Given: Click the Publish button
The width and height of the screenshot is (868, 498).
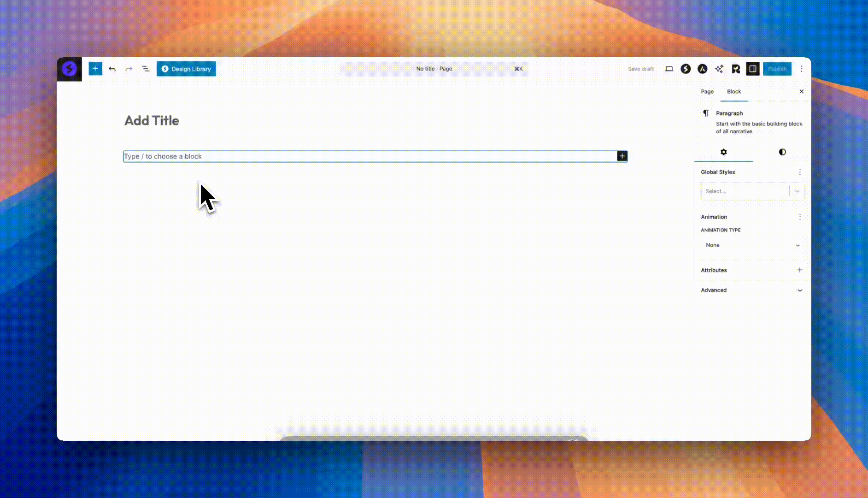Looking at the screenshot, I should pos(777,69).
